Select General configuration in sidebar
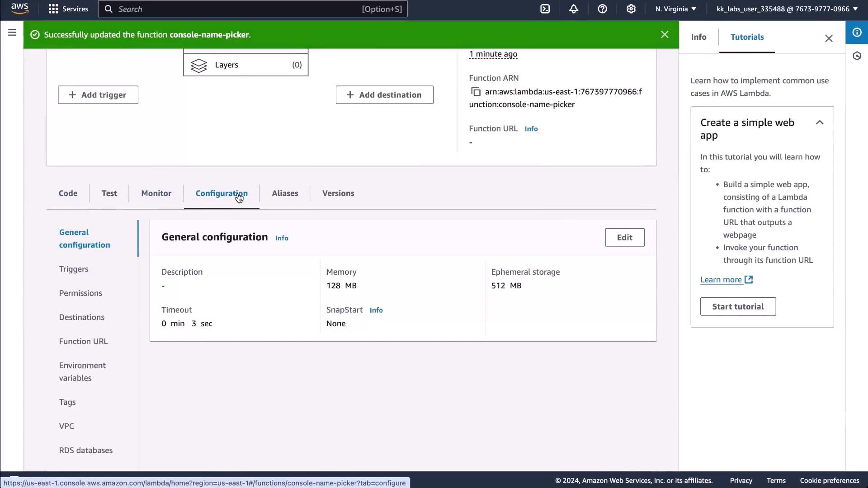This screenshot has height=488, width=868. (85, 239)
